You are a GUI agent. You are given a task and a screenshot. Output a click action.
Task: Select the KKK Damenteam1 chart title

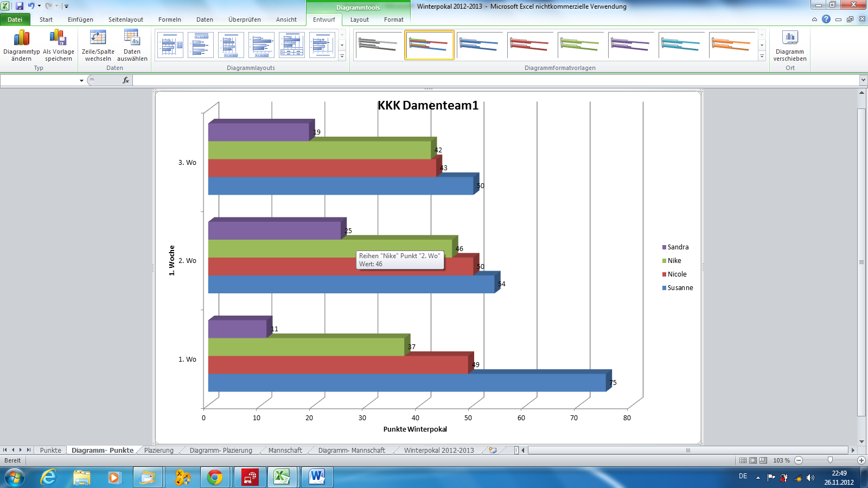coord(428,105)
